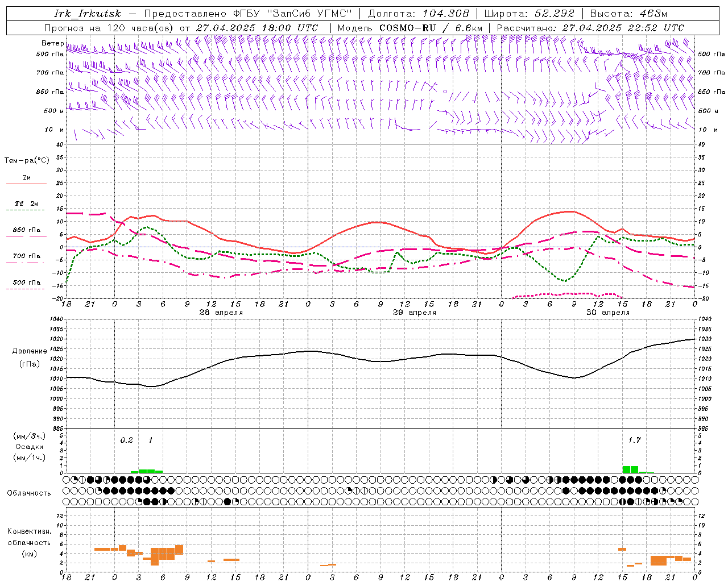Click the 28 апреля date label

click(x=221, y=313)
